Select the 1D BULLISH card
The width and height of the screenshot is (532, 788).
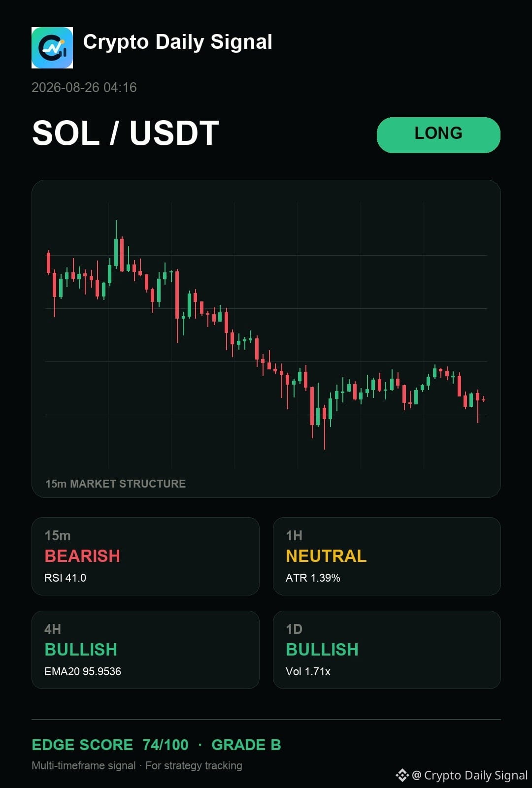click(x=387, y=650)
